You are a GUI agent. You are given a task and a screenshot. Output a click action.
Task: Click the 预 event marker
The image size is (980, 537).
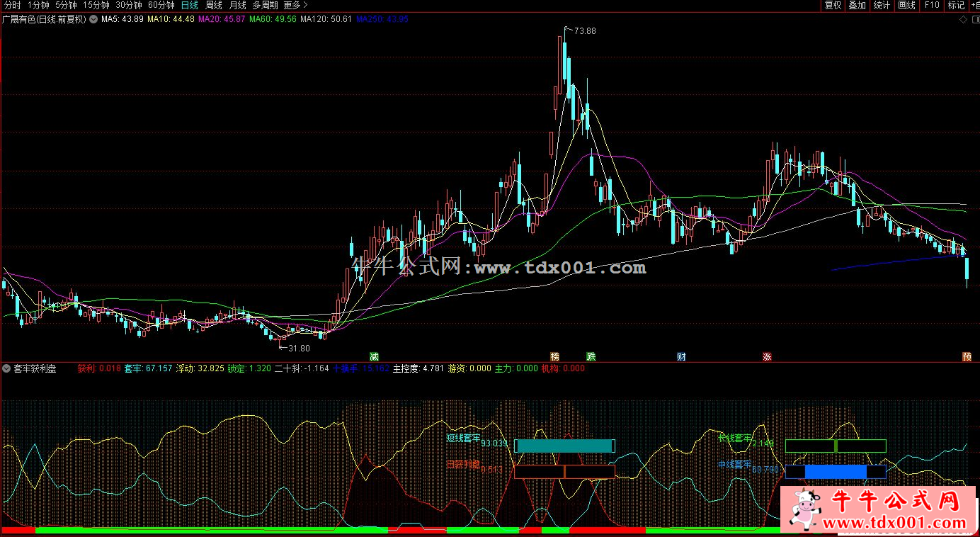(x=967, y=356)
